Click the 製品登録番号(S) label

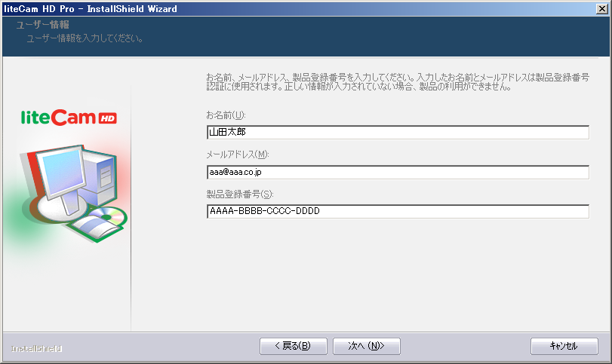[240, 194]
